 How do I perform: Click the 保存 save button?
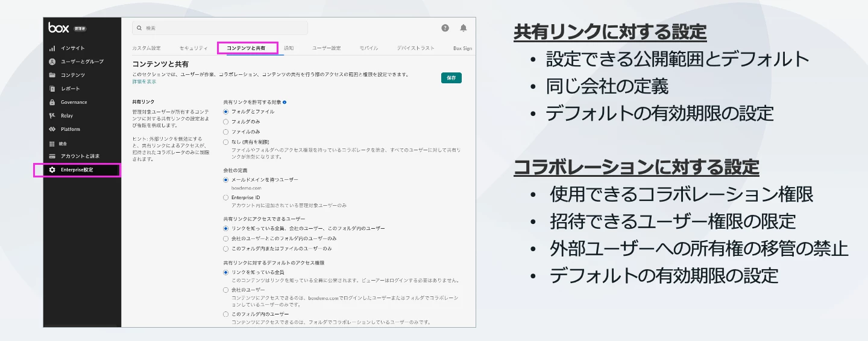pyautogui.click(x=451, y=78)
